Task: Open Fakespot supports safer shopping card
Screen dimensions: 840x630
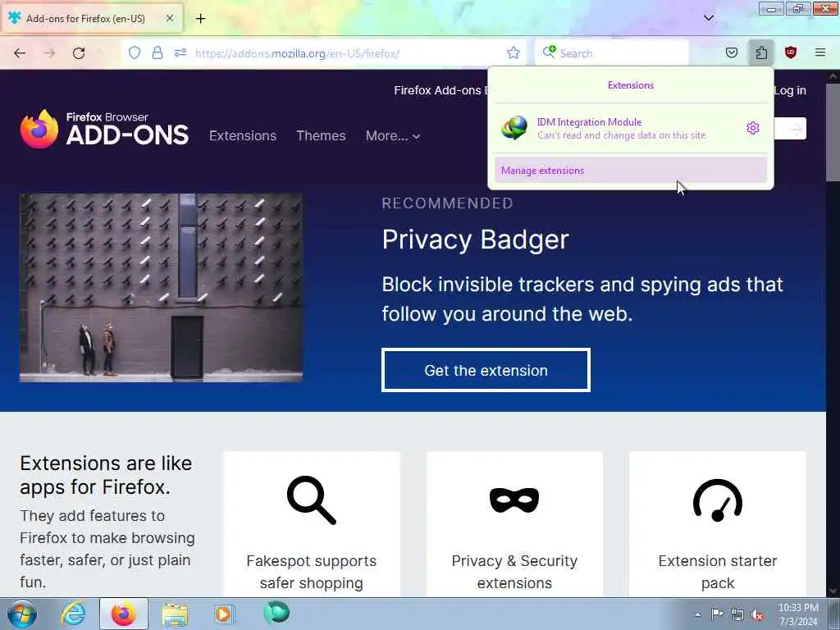Action: [x=311, y=524]
